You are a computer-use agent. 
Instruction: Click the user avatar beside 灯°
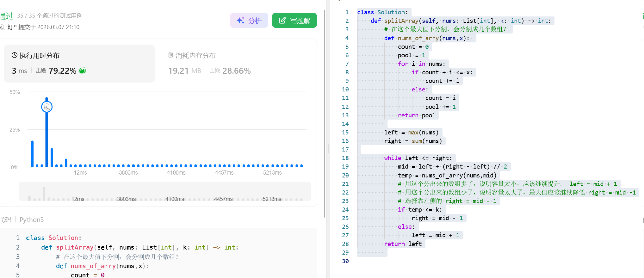click(x=2, y=27)
